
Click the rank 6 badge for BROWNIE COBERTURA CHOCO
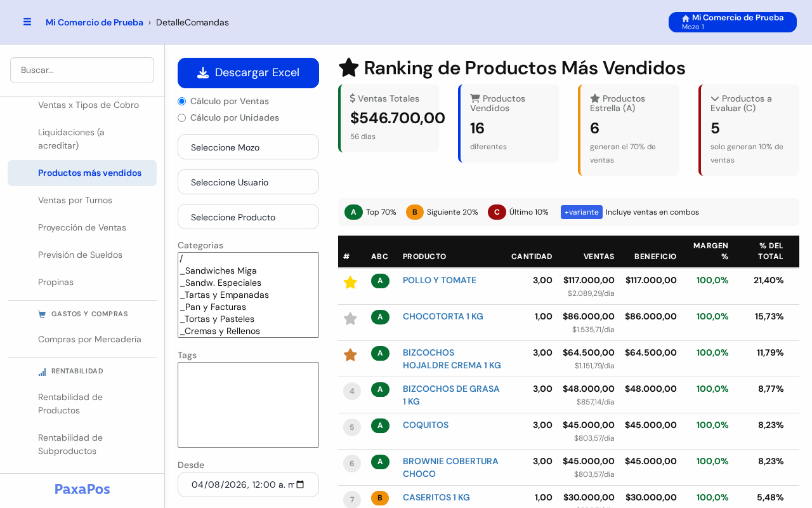352,464
